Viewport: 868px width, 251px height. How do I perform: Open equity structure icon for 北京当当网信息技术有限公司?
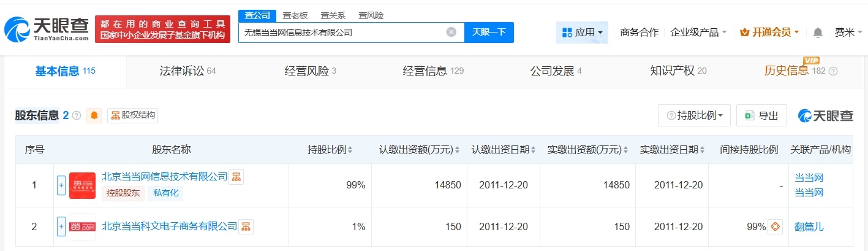click(x=236, y=177)
